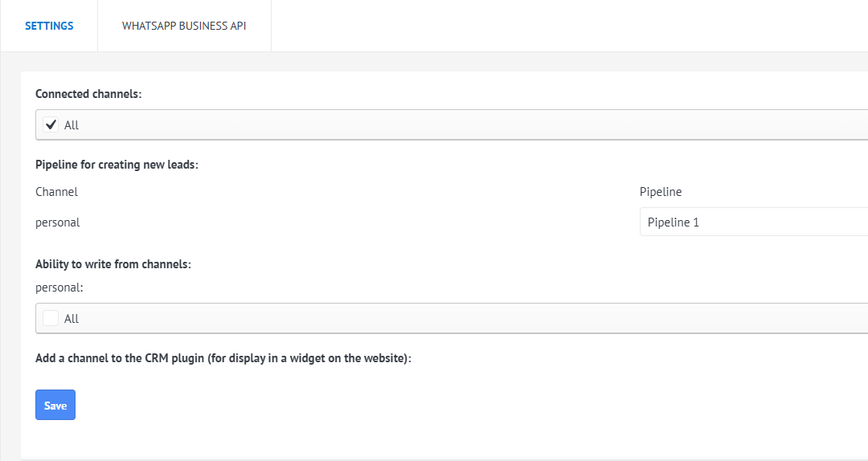Click "Pipeline for creating new leads:" heading

[x=117, y=165]
